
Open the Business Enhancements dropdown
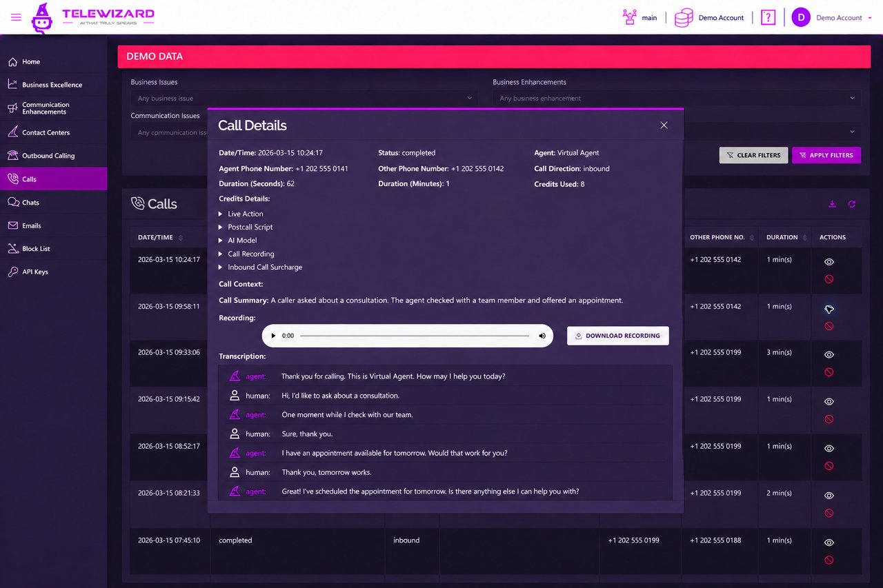tap(677, 99)
